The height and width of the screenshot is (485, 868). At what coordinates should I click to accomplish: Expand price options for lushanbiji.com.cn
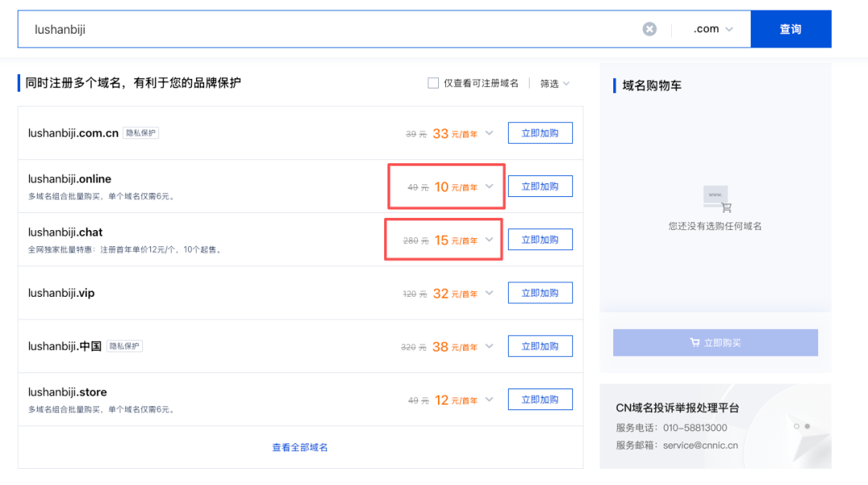(x=489, y=133)
